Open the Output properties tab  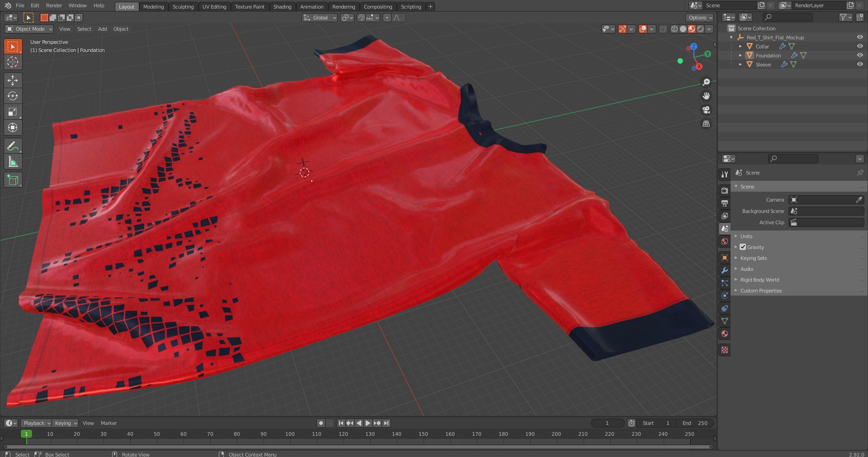pos(725,203)
